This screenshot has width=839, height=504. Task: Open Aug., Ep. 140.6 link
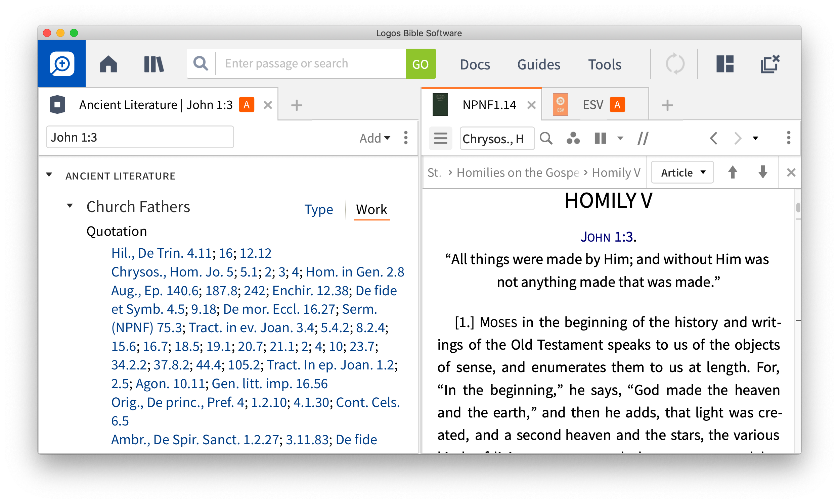pos(155,290)
